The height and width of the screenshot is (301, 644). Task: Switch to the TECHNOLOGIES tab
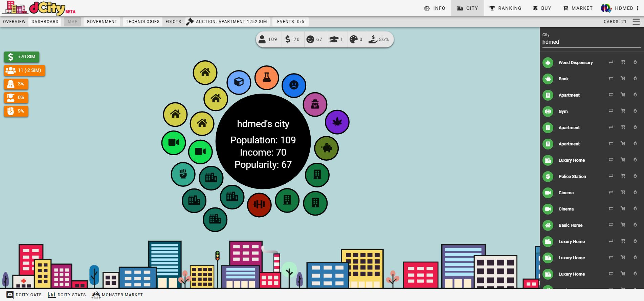[142, 22]
